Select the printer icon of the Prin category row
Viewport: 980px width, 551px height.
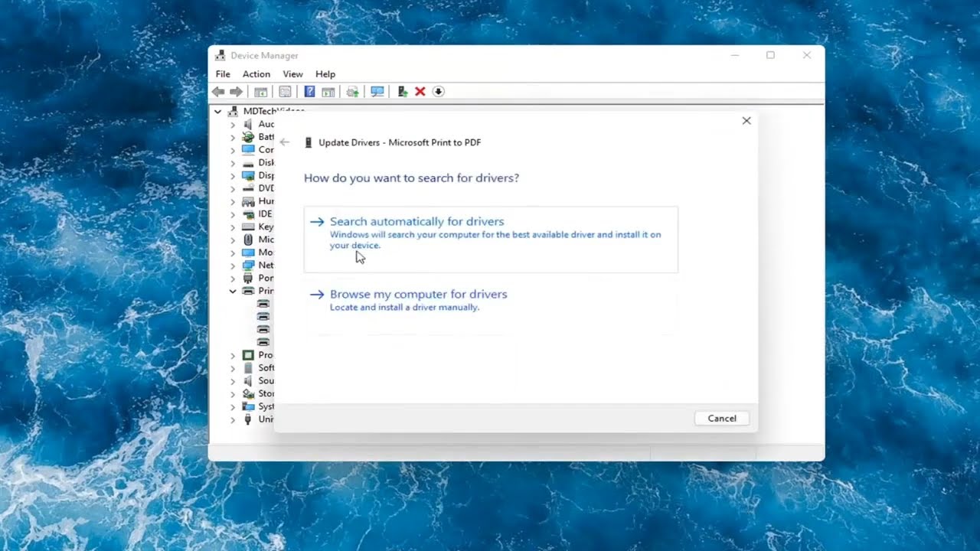click(x=248, y=291)
